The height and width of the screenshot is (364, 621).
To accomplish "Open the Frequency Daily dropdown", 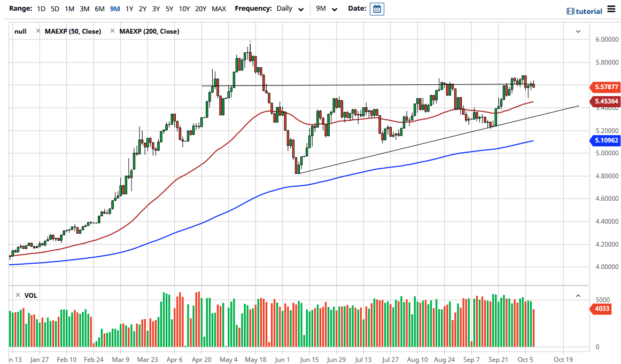I will pyautogui.click(x=291, y=9).
